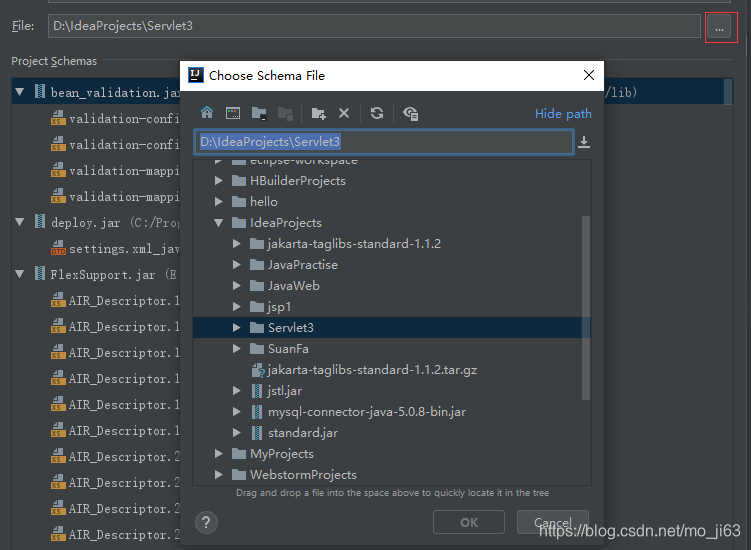Expand the hello folder

coord(219,202)
